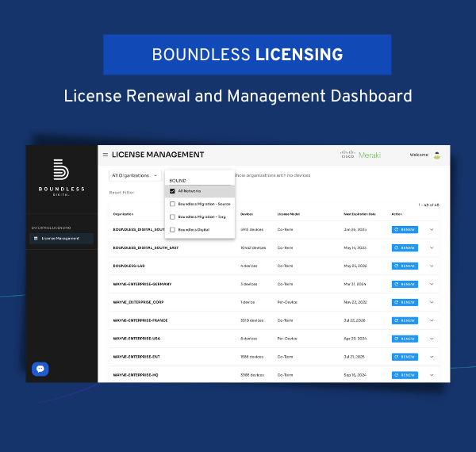Viewport: 476px width, 452px height.
Task: Select organization name WAYNE-ENTERPRISE-ENT
Action: (x=136, y=357)
